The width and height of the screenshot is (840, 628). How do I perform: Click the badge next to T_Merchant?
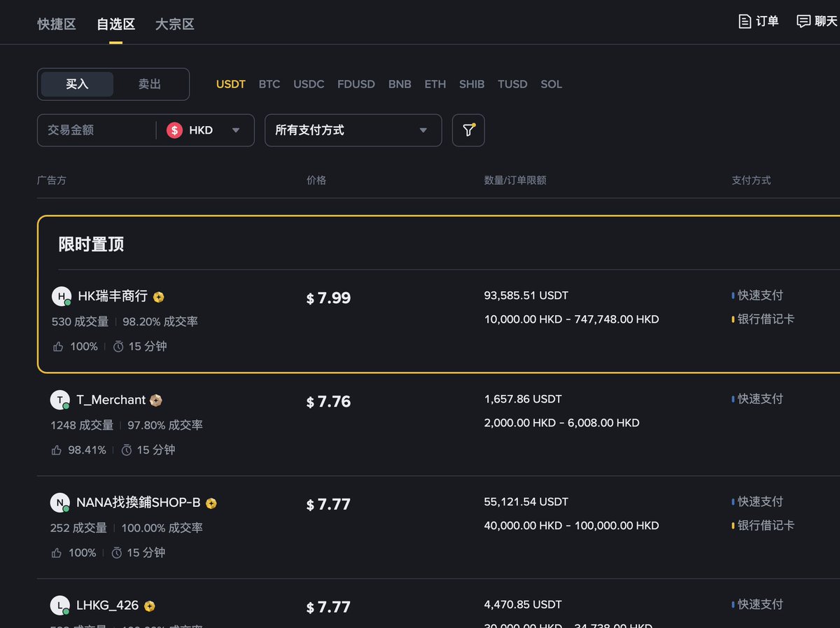[156, 400]
